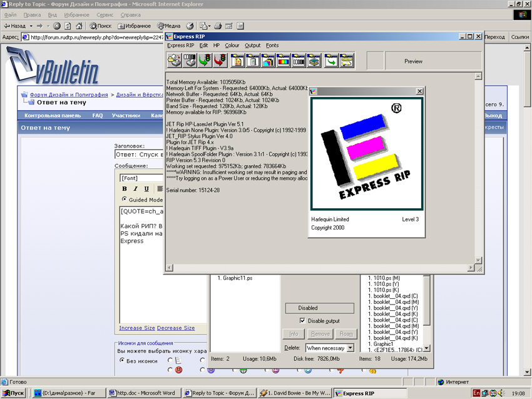Viewport: 532px width, 399px height.
Task: Click the Decrease Size link
Action: pyautogui.click(x=176, y=328)
